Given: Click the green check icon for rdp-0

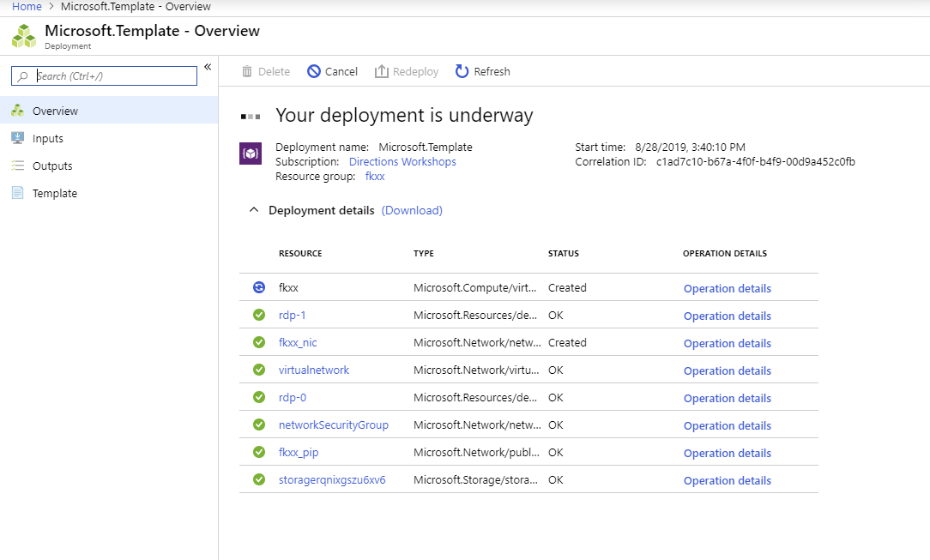Looking at the screenshot, I should pos(259,397).
